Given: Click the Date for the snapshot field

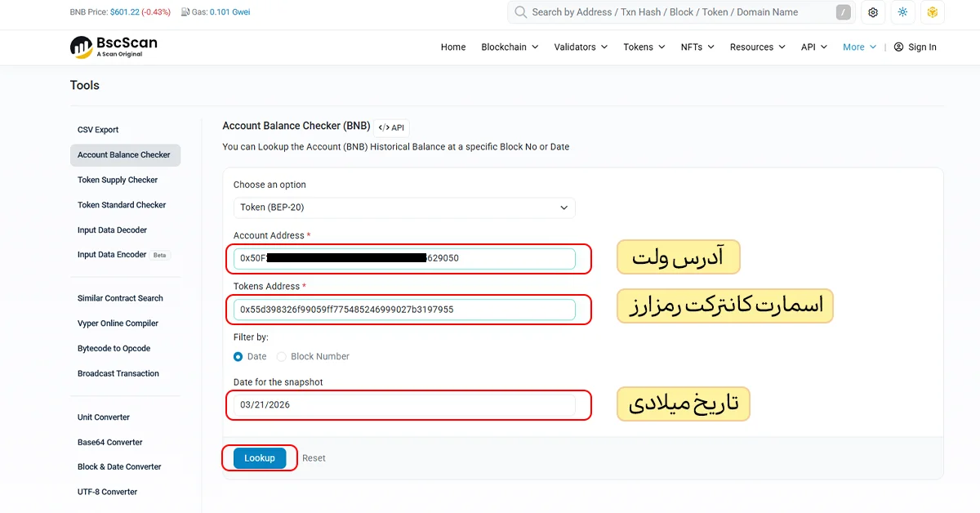Looking at the screenshot, I should [404, 405].
